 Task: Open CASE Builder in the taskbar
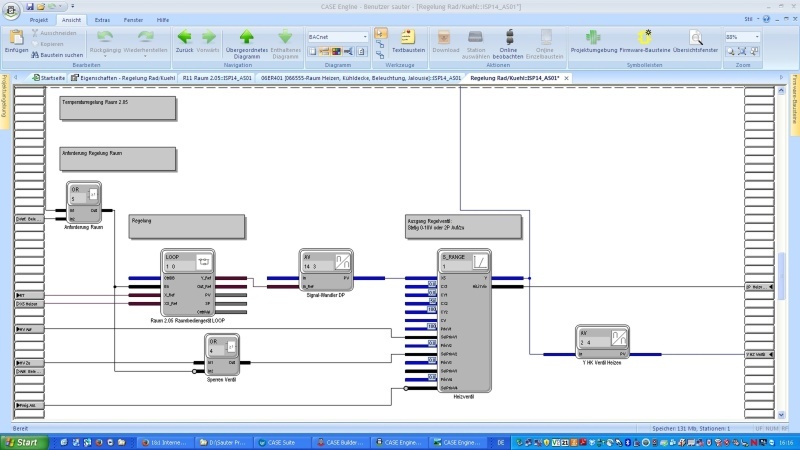point(340,442)
